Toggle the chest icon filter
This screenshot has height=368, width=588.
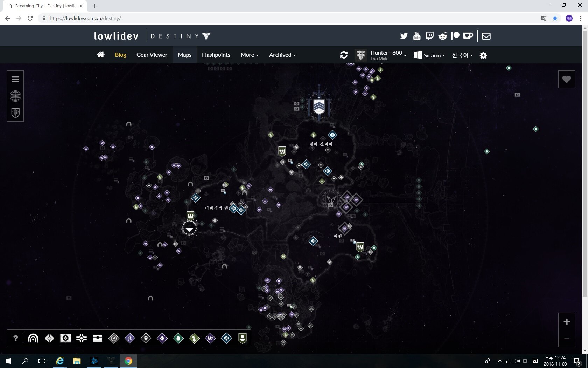point(98,338)
